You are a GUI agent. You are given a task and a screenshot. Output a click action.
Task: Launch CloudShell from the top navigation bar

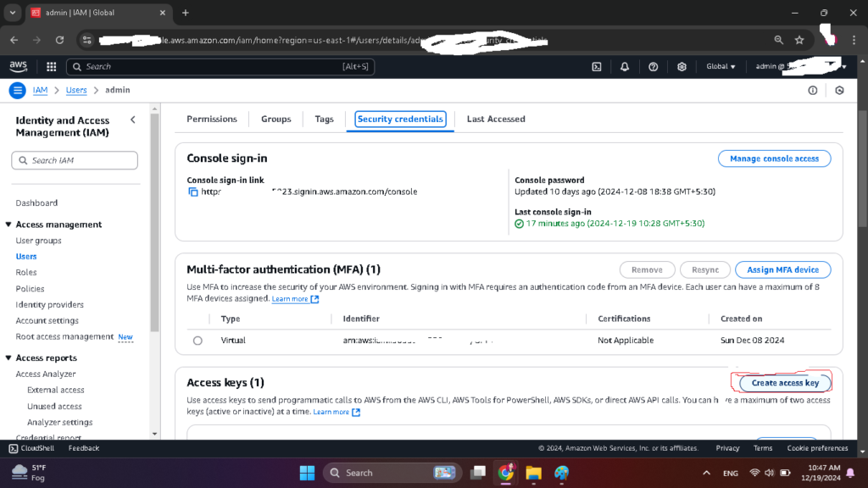click(597, 66)
